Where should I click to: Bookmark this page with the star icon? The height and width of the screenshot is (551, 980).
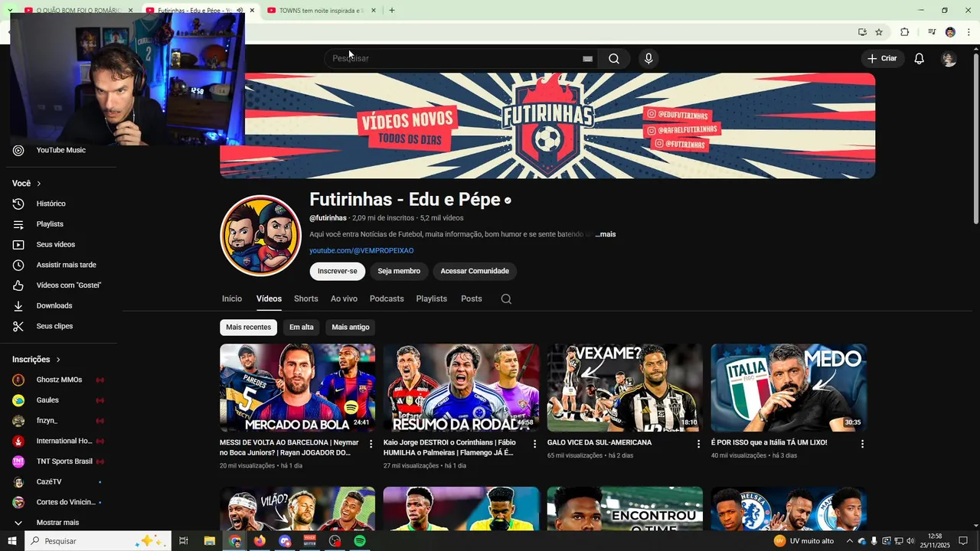click(x=879, y=32)
